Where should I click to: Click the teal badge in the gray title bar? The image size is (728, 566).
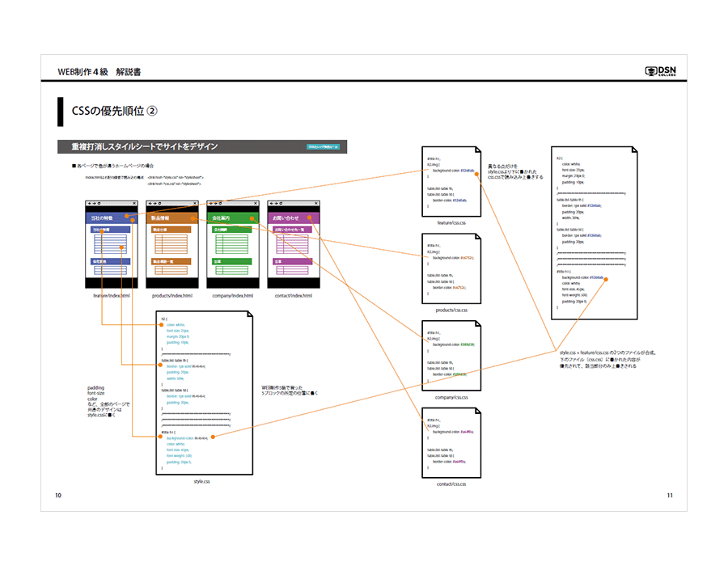[328, 147]
